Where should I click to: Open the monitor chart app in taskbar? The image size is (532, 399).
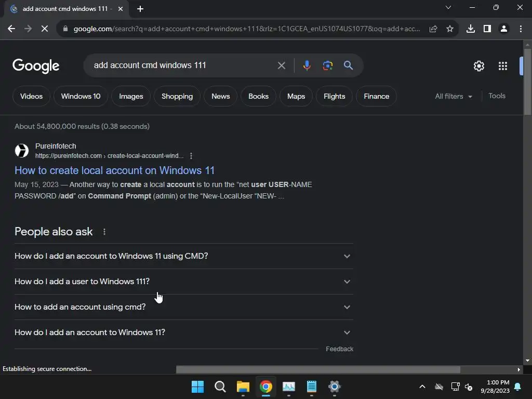point(289,387)
